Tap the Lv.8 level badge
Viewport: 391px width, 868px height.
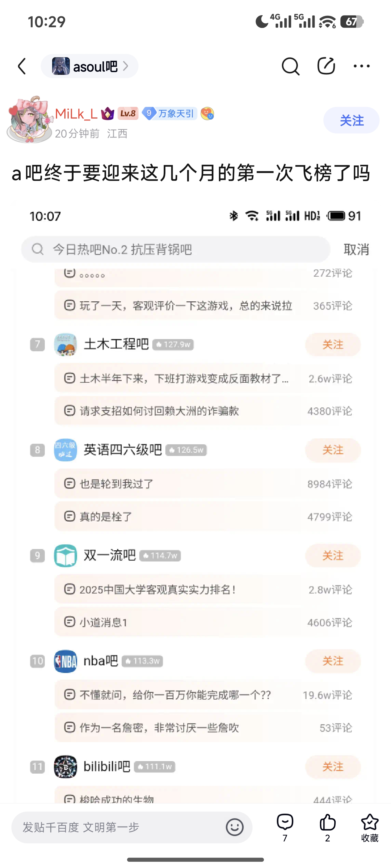click(128, 114)
